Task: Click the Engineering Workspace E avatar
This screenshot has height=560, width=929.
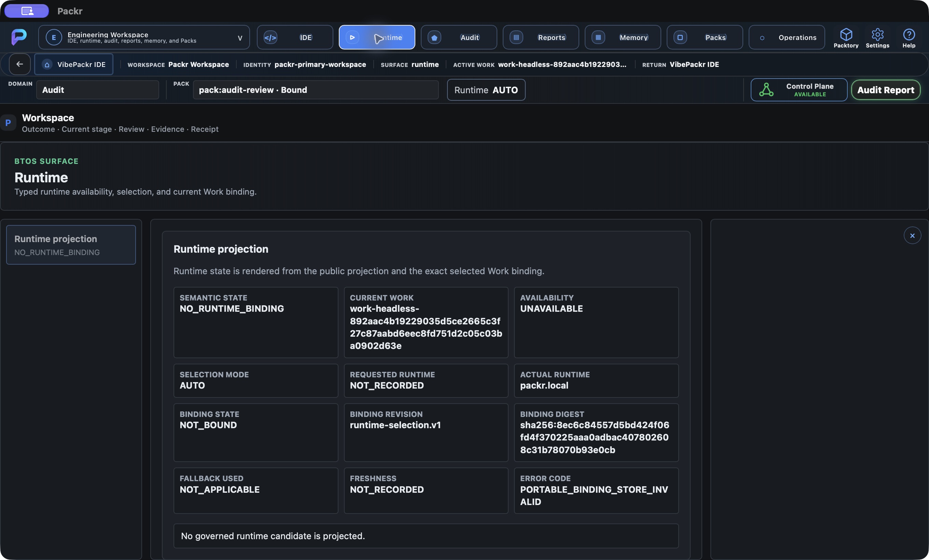Action: point(54,37)
